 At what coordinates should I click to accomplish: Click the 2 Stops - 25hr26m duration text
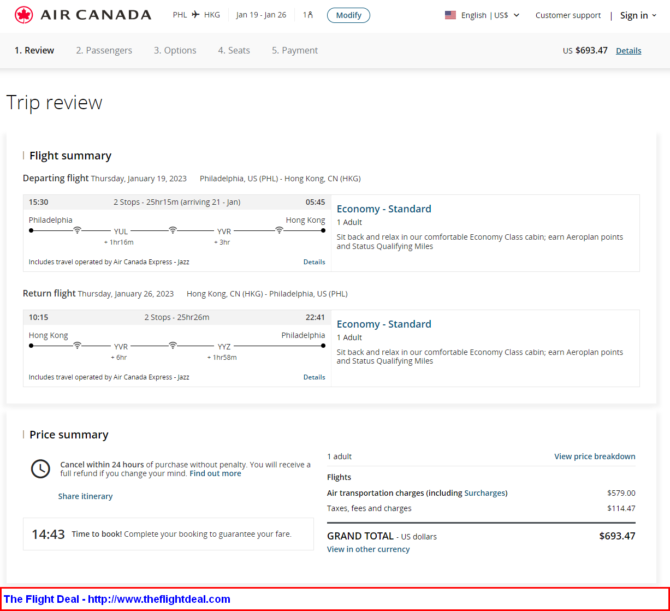(177, 317)
